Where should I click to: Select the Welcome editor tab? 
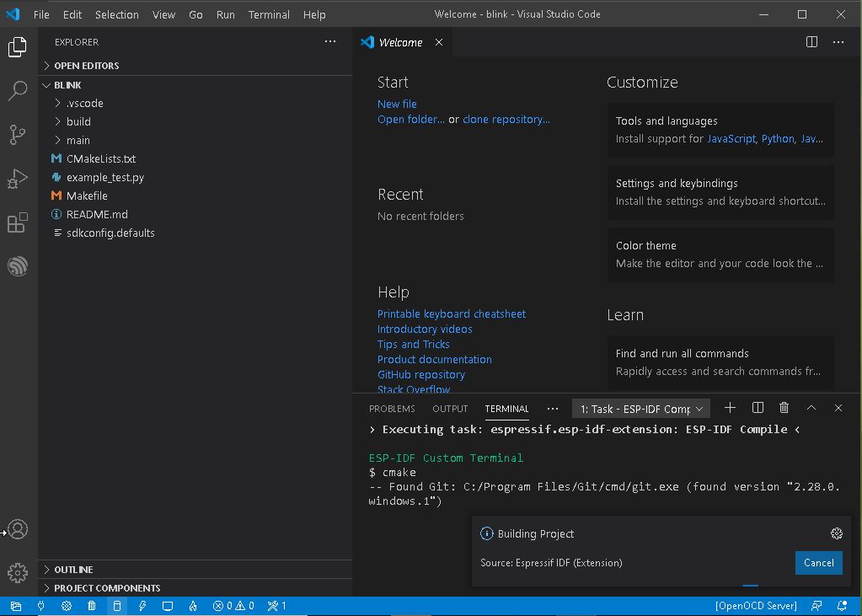403,42
